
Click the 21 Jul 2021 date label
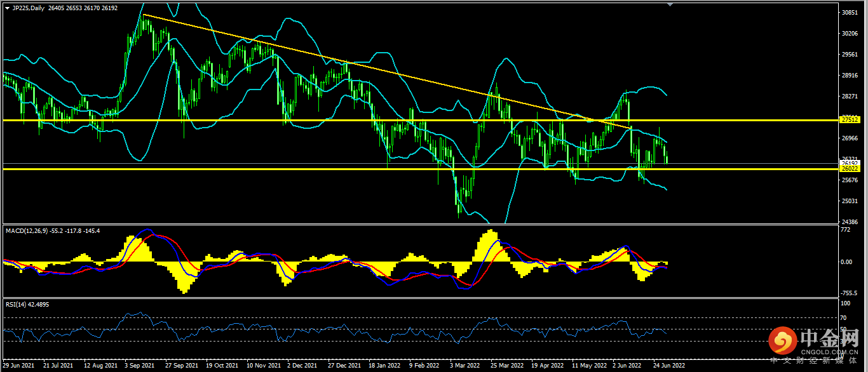click(x=58, y=366)
